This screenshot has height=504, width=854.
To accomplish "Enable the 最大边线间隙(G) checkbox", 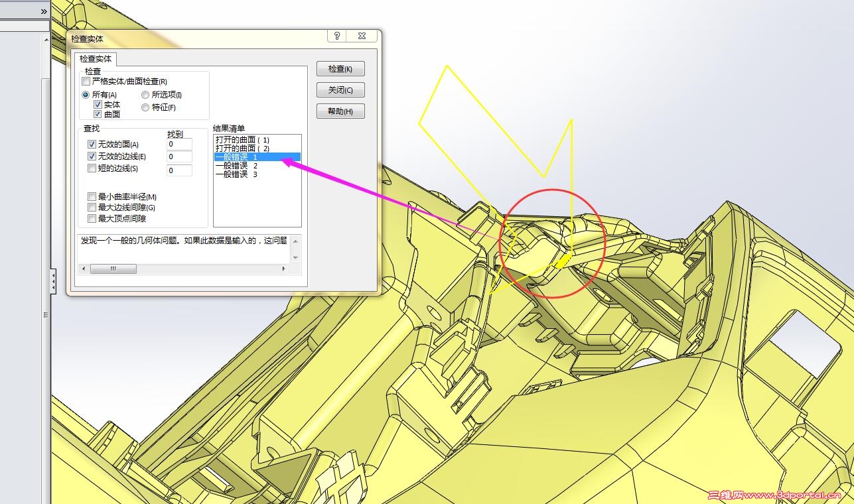I will (92, 208).
